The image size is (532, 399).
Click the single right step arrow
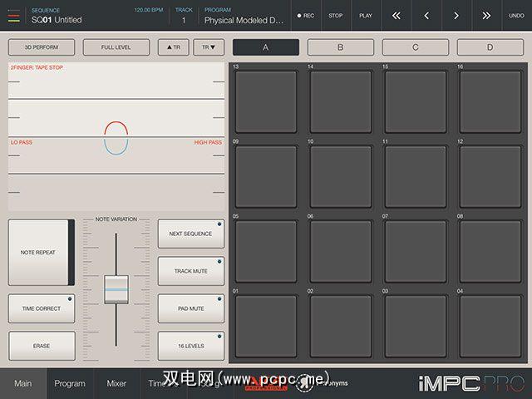click(456, 15)
